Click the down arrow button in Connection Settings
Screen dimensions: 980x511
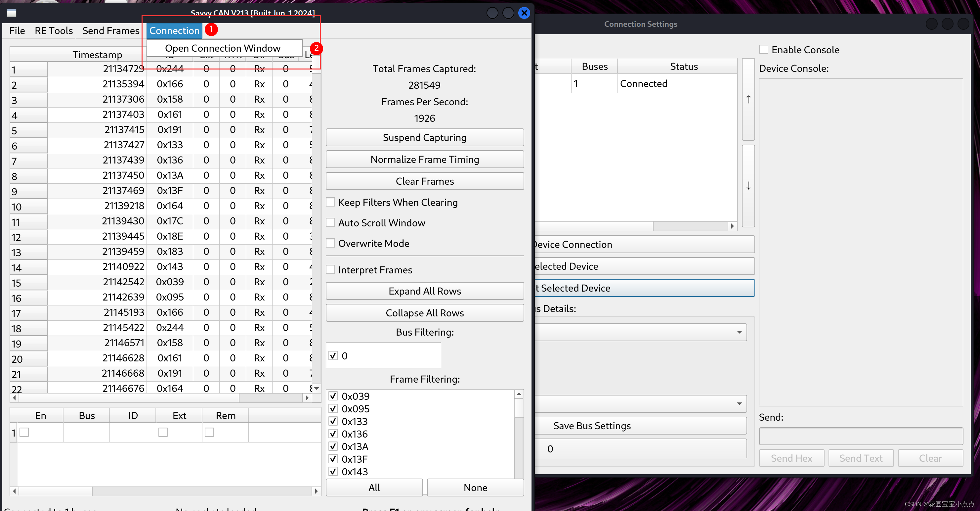tap(748, 185)
